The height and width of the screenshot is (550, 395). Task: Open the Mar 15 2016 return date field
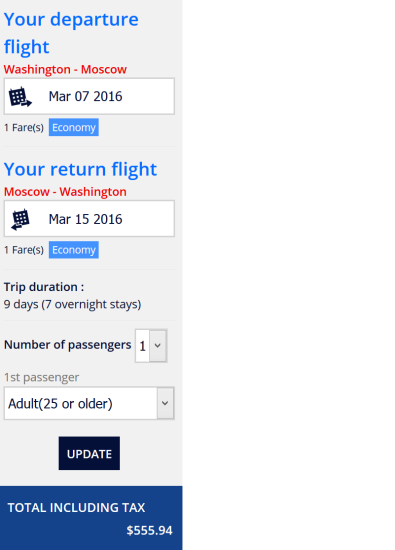[x=89, y=219]
